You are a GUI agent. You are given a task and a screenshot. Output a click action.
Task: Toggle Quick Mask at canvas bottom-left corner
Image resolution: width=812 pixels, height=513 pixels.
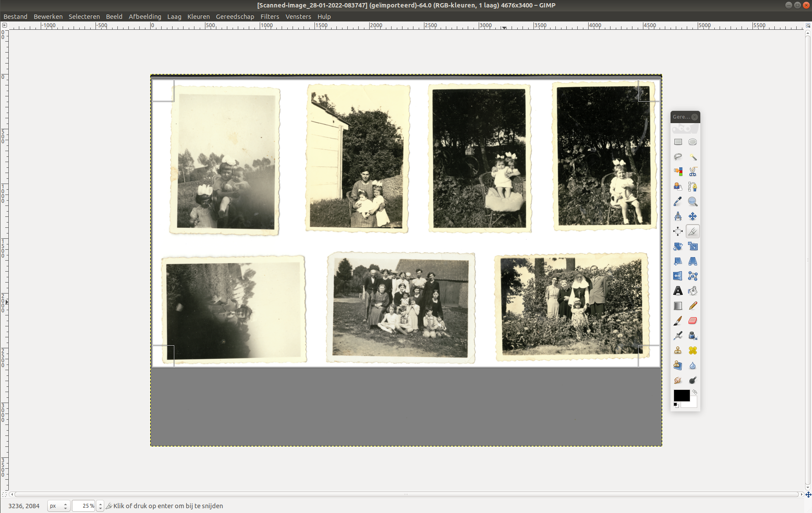[4, 494]
